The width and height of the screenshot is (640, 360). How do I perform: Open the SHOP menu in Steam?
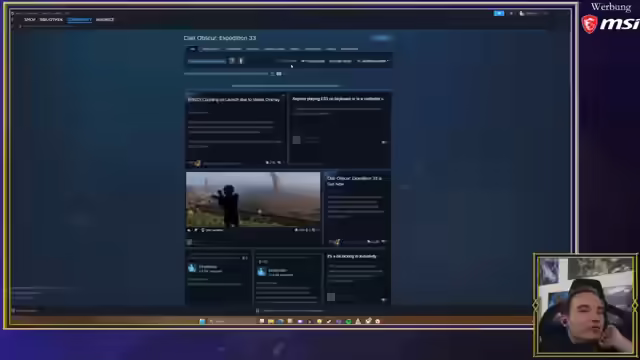pos(29,20)
